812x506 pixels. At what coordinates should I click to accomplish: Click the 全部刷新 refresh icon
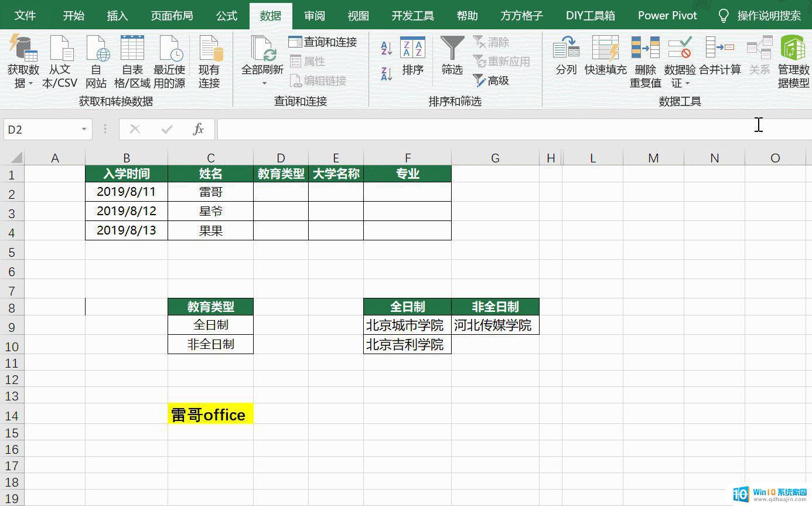[263, 48]
